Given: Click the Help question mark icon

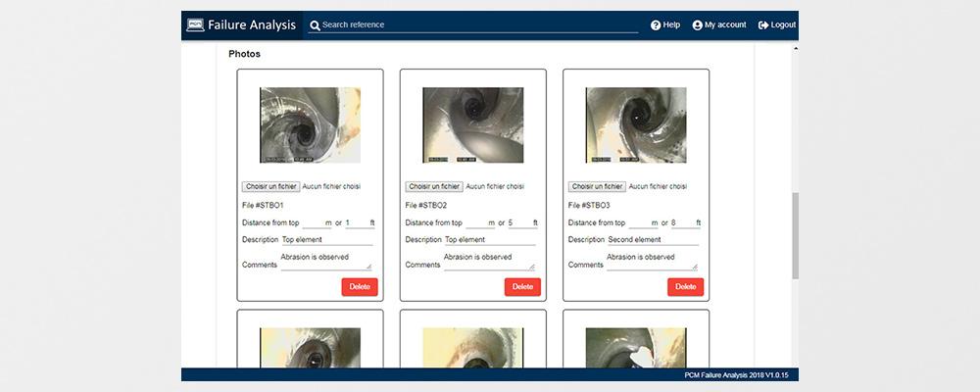Looking at the screenshot, I should (x=656, y=25).
